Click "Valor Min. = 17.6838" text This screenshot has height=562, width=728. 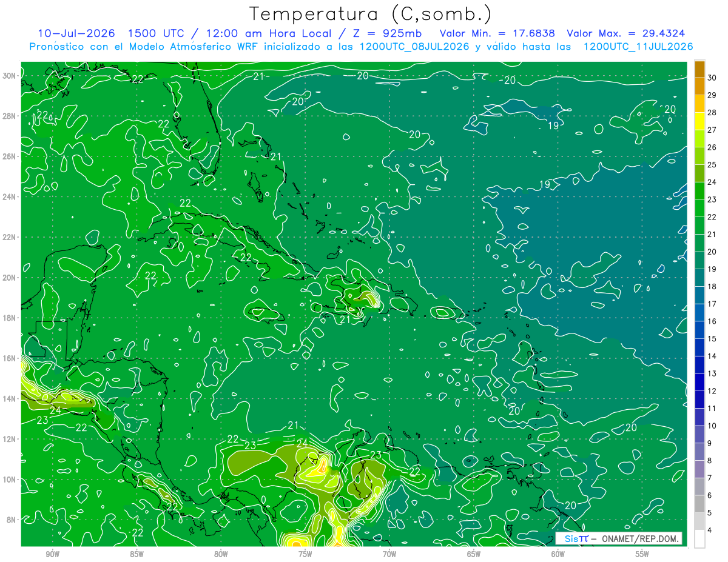pos(497,33)
